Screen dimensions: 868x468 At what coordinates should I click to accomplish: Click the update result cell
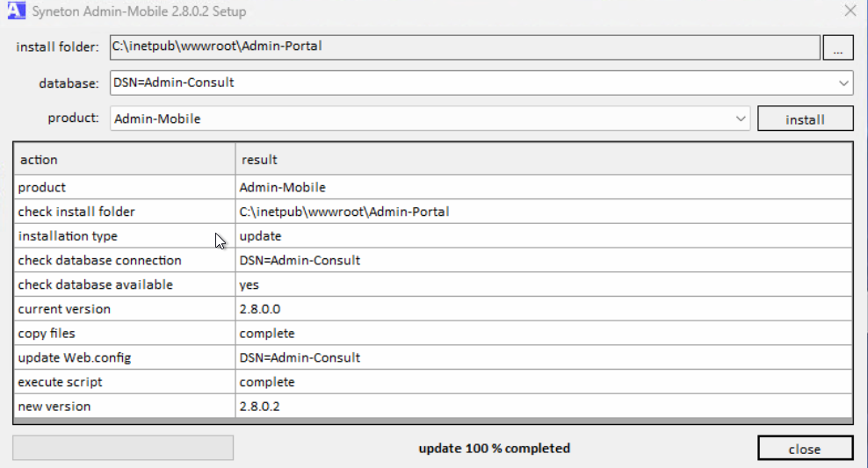pos(544,235)
